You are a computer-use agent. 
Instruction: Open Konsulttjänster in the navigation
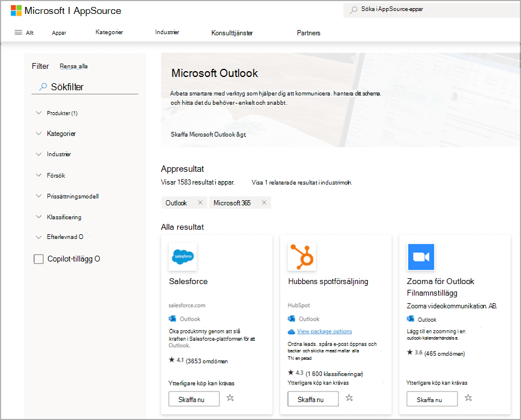click(x=232, y=33)
